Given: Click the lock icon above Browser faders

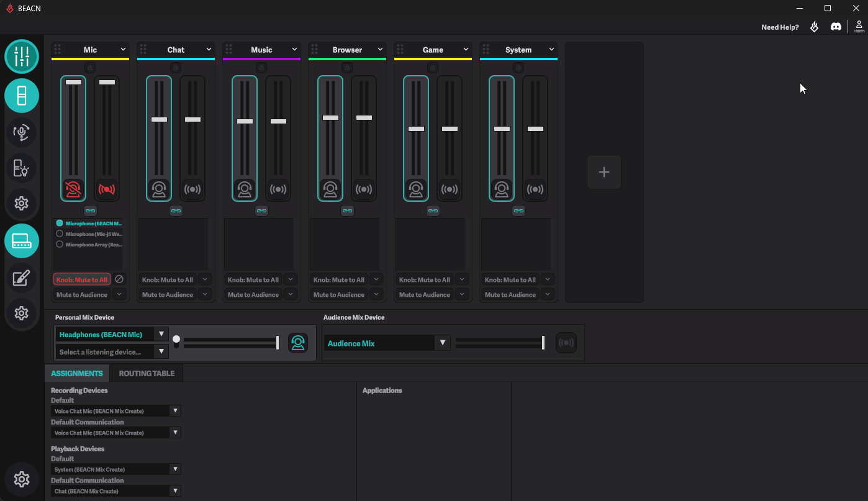Looking at the screenshot, I should click(347, 67).
